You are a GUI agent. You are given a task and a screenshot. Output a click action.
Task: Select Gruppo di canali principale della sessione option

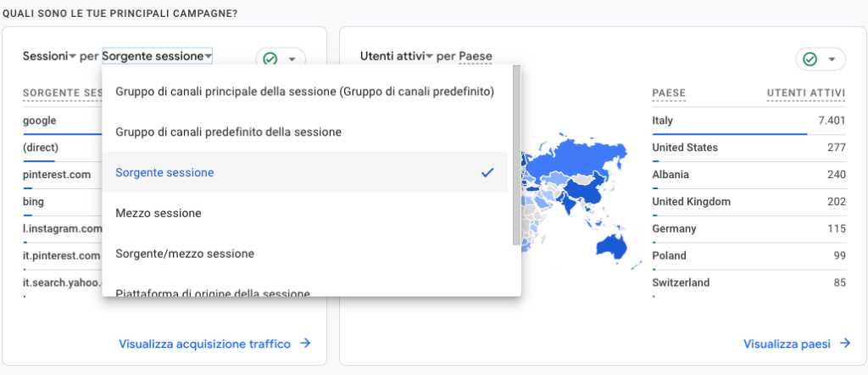tap(305, 92)
